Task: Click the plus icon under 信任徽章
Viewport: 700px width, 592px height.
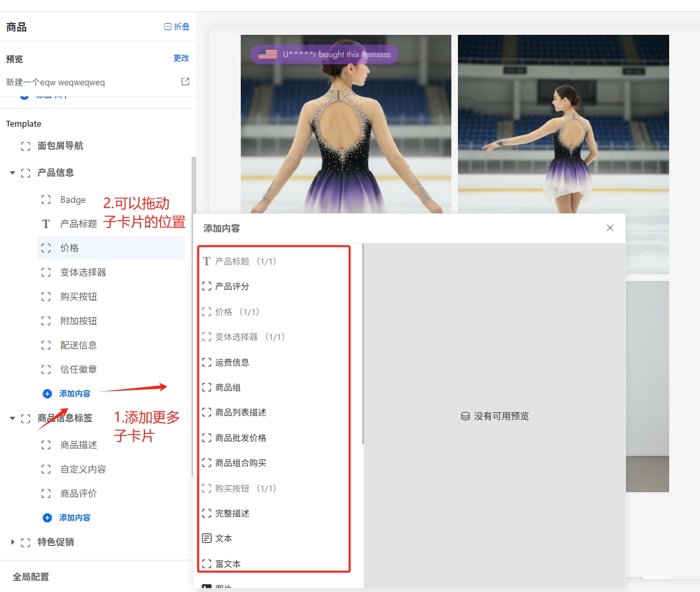Action: 47,394
